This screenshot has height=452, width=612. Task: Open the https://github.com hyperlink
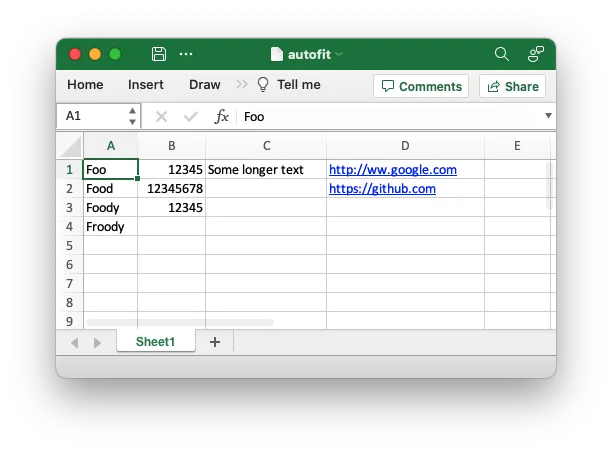click(x=382, y=189)
